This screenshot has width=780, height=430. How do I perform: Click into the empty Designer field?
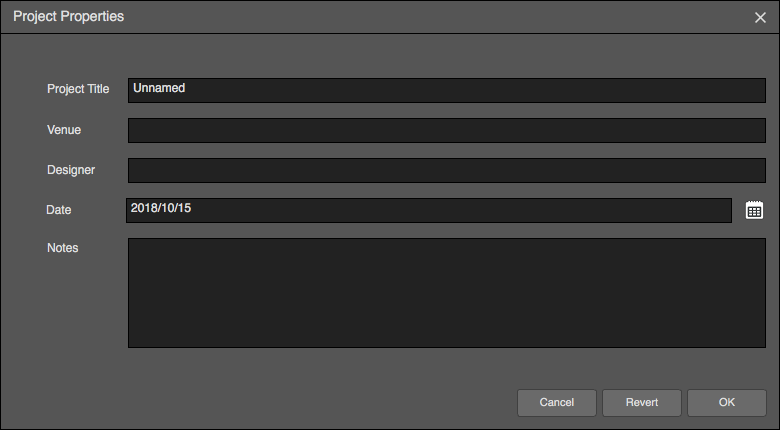(x=447, y=170)
